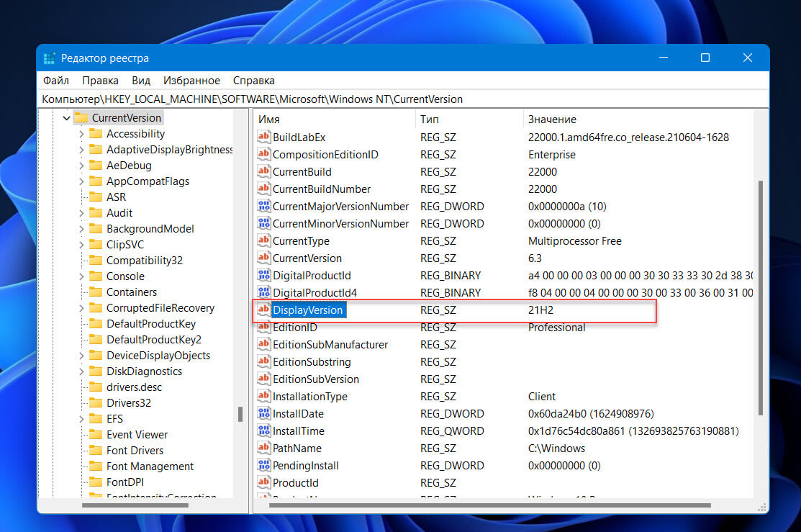Click the string icon of ProductId
This screenshot has width=801, height=532.
[263, 482]
